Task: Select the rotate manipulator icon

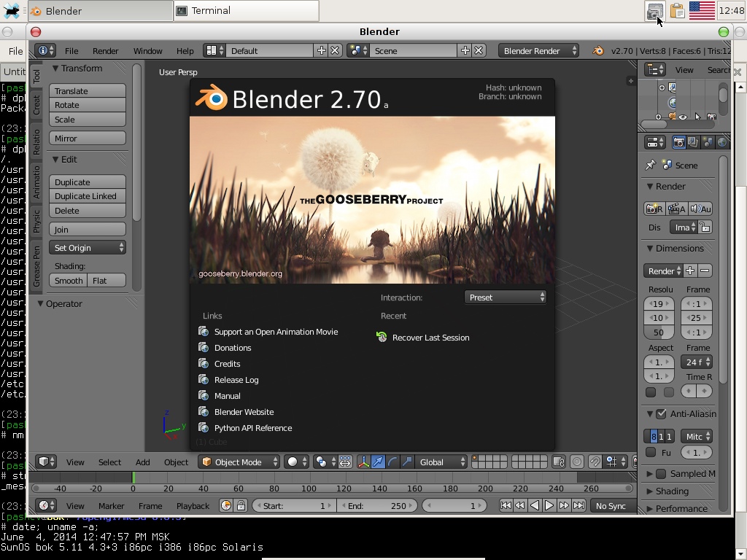Action: pyautogui.click(x=392, y=462)
